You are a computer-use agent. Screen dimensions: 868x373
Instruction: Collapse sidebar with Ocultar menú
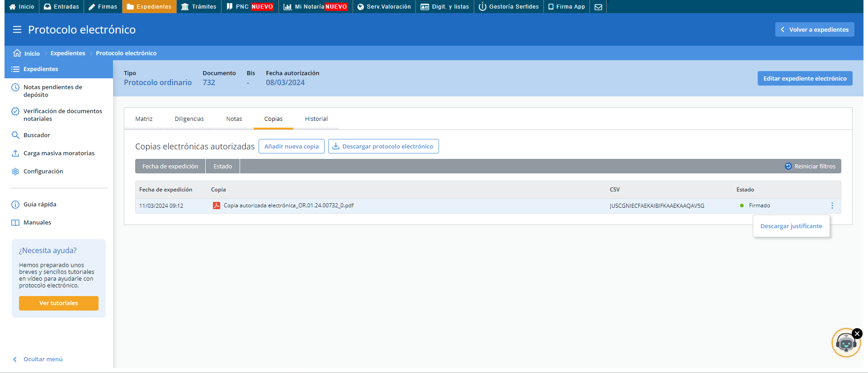coord(42,359)
